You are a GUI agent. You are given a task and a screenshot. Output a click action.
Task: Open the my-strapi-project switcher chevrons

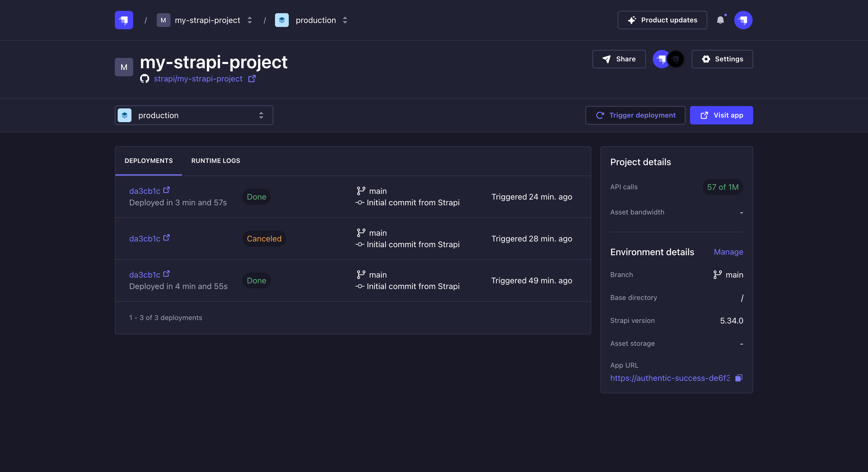tap(249, 20)
